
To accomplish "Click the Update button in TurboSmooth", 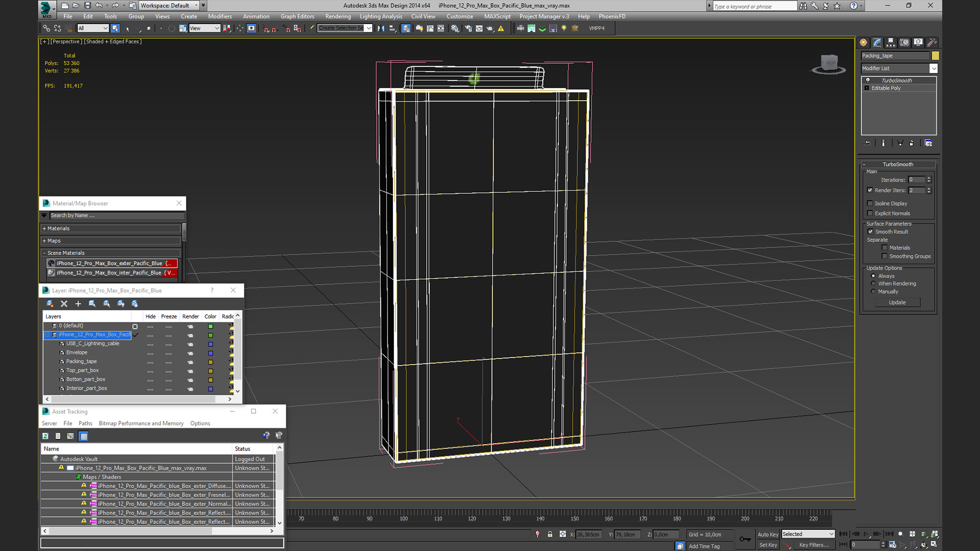I will (898, 302).
